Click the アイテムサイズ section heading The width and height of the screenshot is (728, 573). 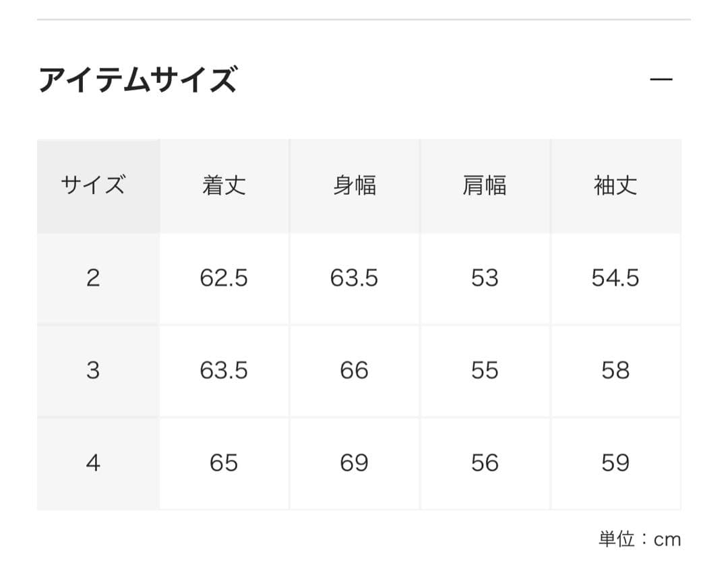138,80
